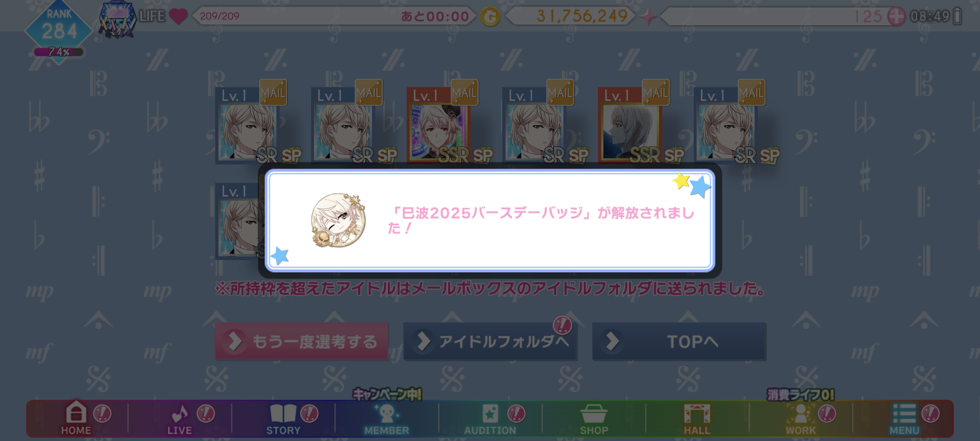The image size is (980, 441).
Task: Click the もう一度選考する button
Action: pos(301,341)
